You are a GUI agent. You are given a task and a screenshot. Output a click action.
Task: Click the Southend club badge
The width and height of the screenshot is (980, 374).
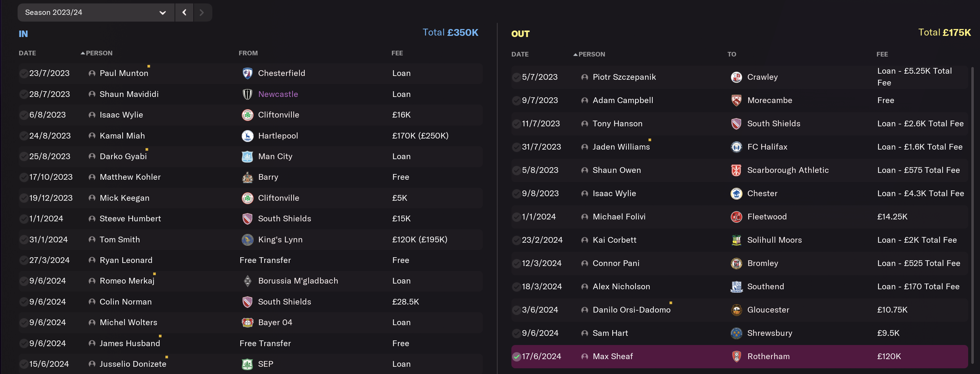[736, 287]
